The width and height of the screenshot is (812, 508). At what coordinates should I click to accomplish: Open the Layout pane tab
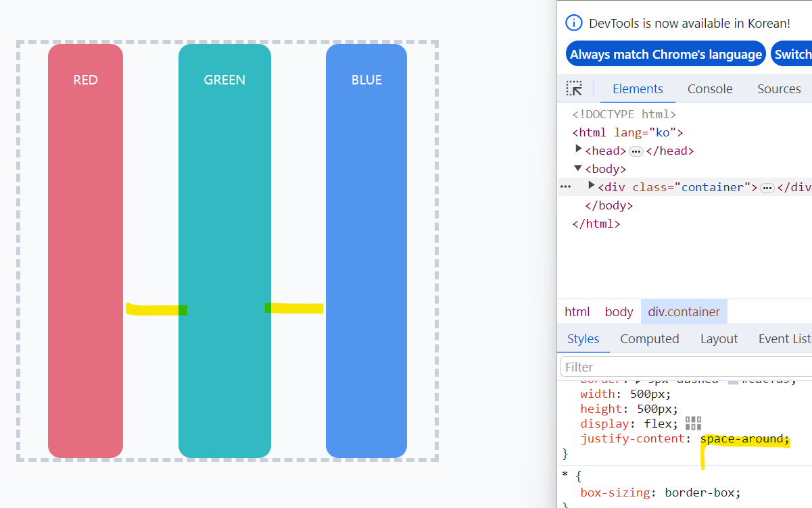(719, 338)
